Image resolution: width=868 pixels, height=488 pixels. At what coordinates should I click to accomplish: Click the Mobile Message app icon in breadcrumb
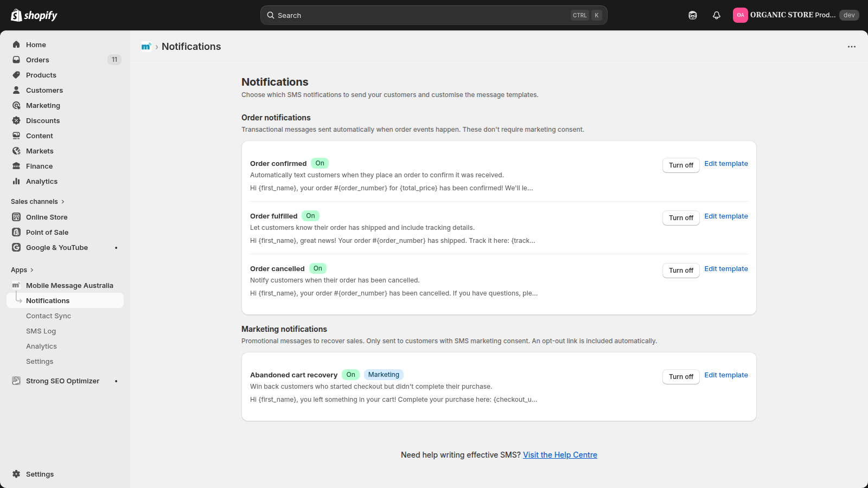145,46
